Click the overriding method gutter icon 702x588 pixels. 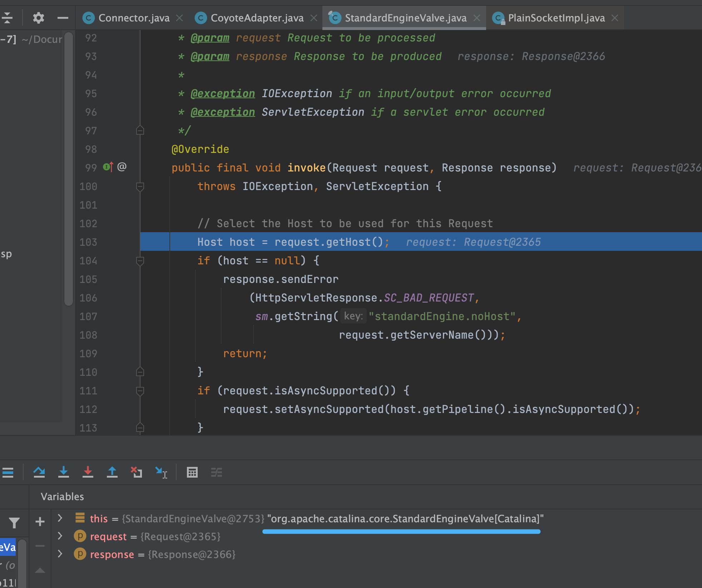point(108,167)
